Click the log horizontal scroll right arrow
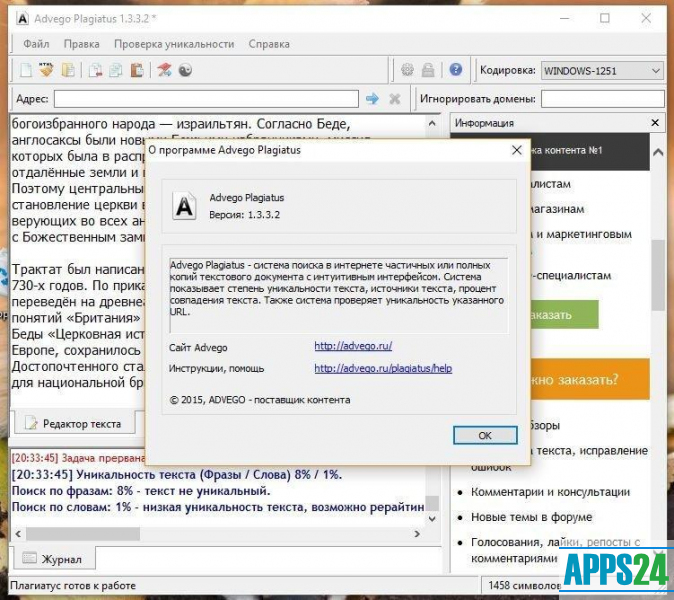This screenshot has width=674, height=600. point(417,534)
